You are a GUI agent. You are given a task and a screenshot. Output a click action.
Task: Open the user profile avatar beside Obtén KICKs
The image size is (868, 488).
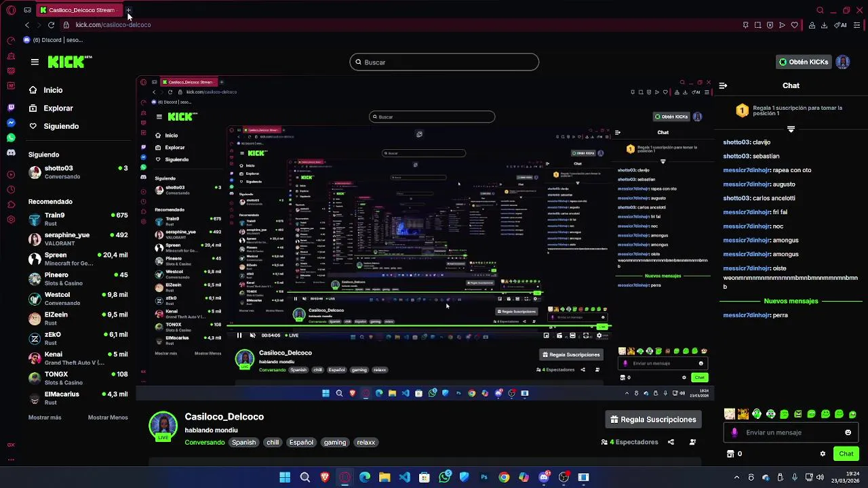843,62
